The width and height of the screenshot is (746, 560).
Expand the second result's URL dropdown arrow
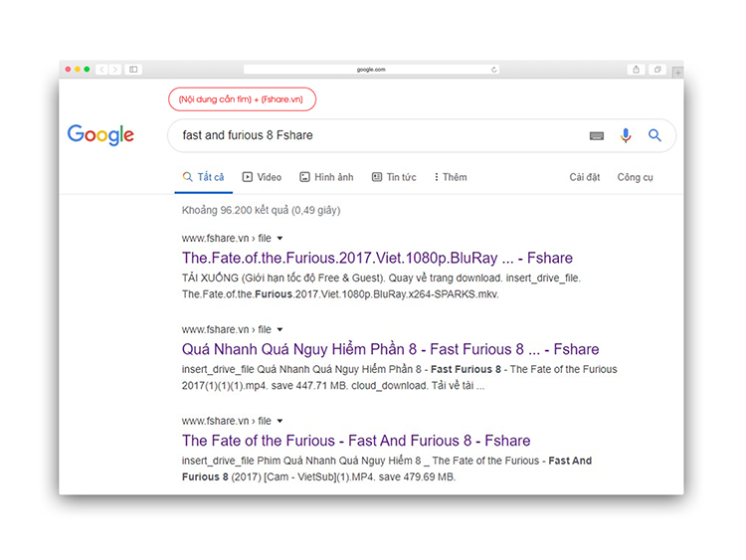pyautogui.click(x=280, y=329)
